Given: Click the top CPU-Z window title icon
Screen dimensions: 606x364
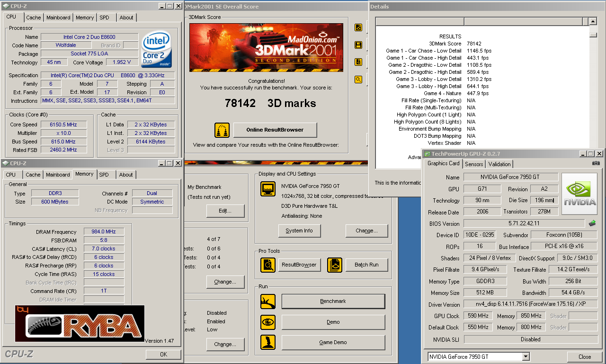Looking at the screenshot, I should [5, 6].
